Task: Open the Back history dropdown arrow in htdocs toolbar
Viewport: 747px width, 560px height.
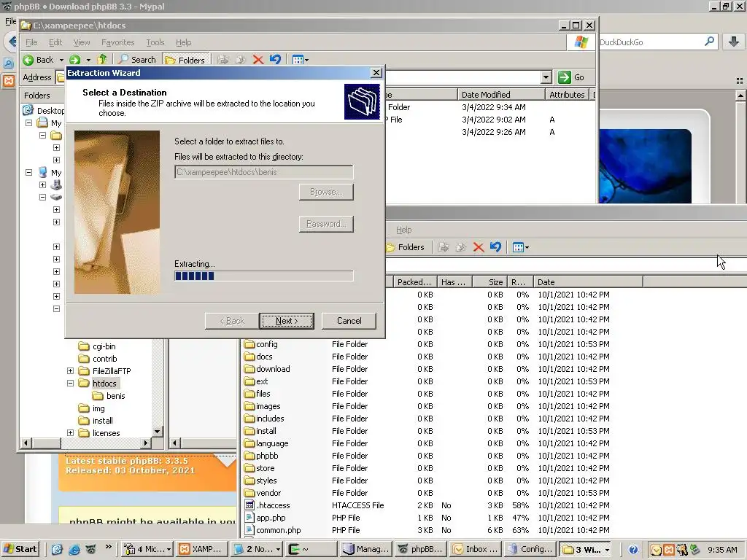Action: [61, 60]
